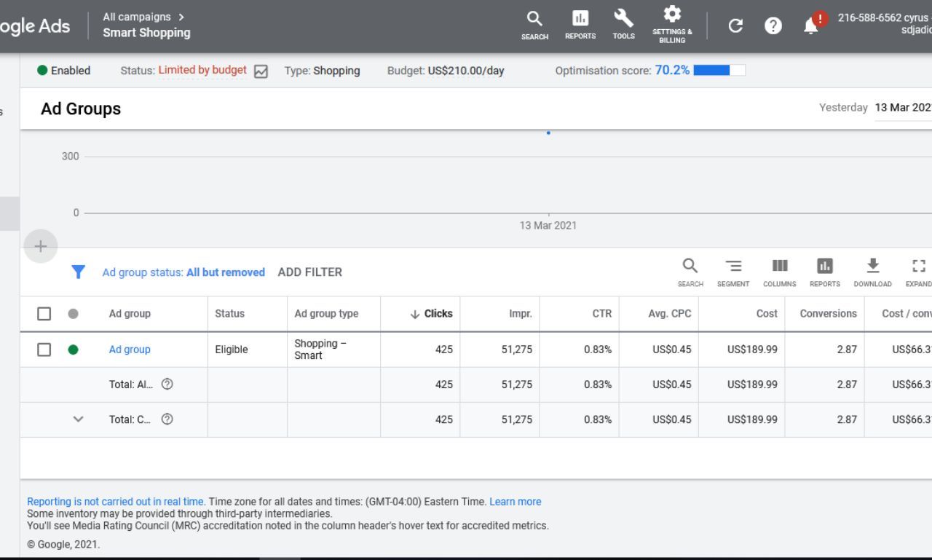This screenshot has height=560, width=932.
Task: Click green status dot of Ad group row
Action: 73,350
